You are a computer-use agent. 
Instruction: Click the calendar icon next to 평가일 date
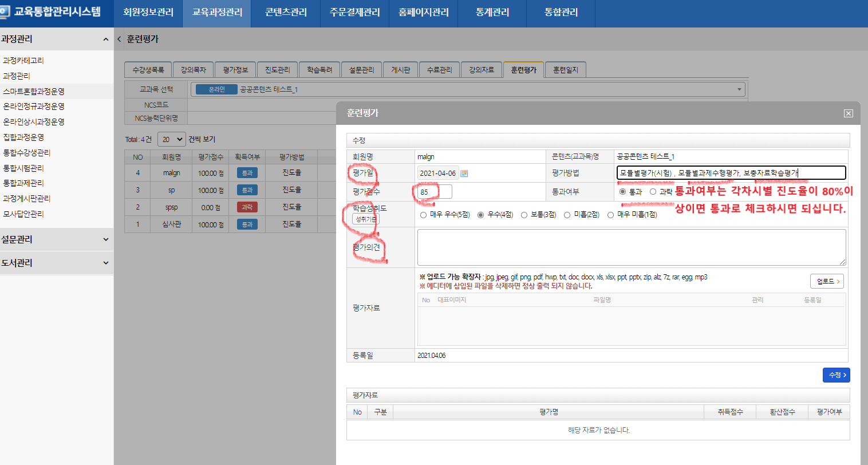click(464, 174)
